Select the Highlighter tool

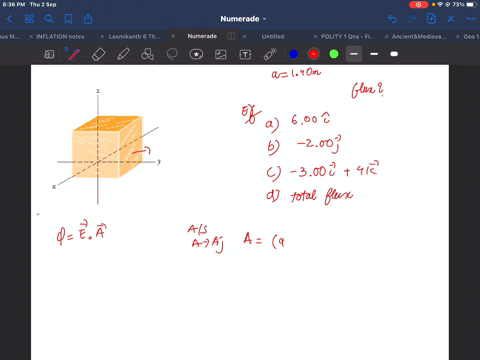click(x=123, y=54)
